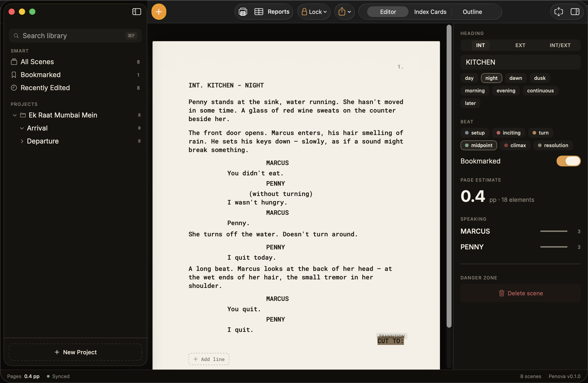Click the orange plus new scene button
Viewport: 588px width, 383px height.
pyautogui.click(x=159, y=12)
